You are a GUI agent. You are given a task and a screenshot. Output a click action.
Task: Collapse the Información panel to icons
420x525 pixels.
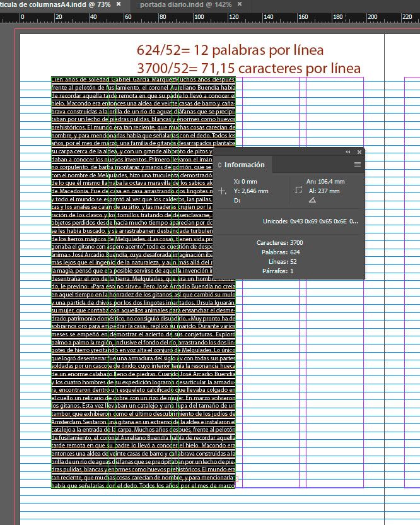pyautogui.click(x=347, y=152)
